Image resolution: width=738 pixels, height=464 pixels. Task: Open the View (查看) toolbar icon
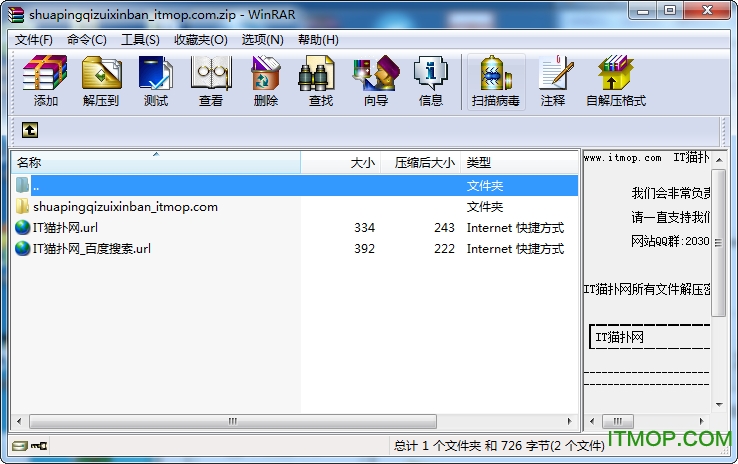tap(211, 81)
